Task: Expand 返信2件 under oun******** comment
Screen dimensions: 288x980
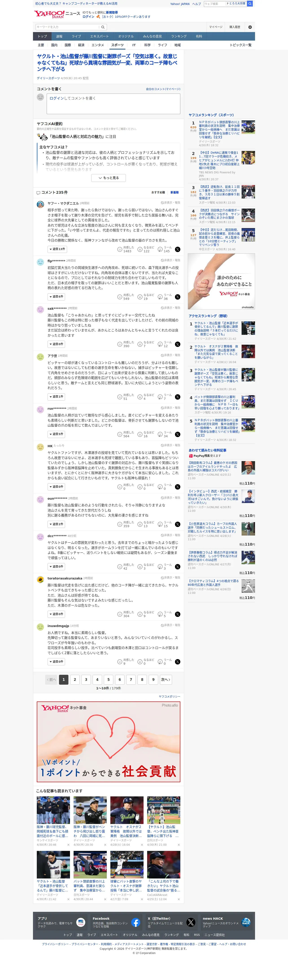Action: tap(56, 524)
